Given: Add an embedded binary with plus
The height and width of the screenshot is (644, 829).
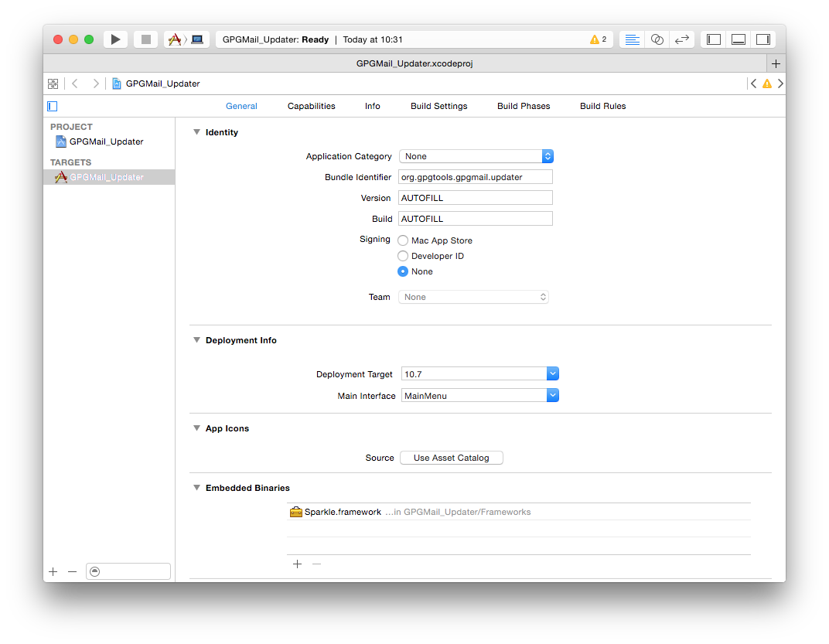Looking at the screenshot, I should coord(297,564).
